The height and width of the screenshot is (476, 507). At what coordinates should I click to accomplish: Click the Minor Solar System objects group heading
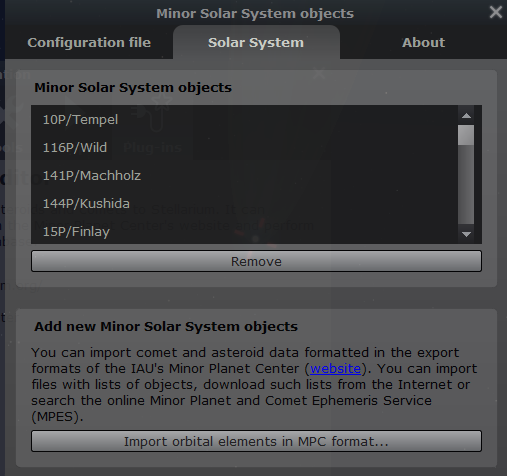pos(133,88)
